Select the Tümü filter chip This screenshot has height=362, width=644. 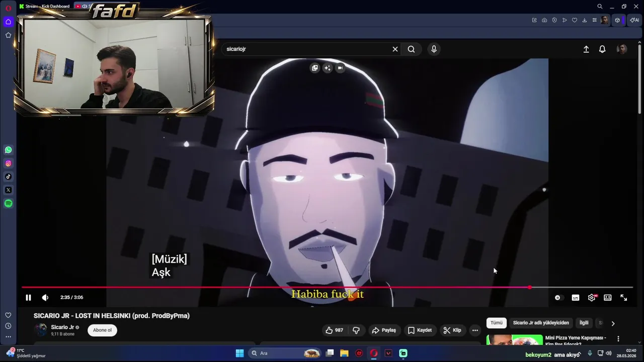click(497, 323)
